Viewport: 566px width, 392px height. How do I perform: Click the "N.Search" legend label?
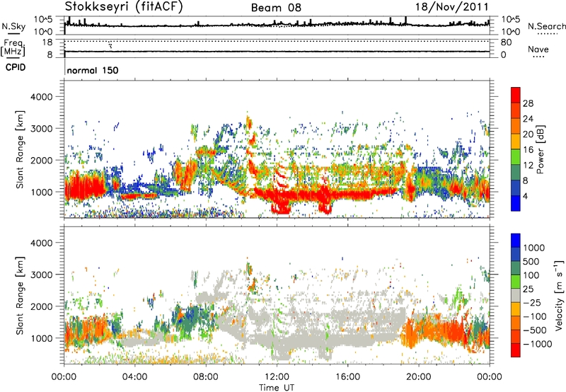point(546,26)
